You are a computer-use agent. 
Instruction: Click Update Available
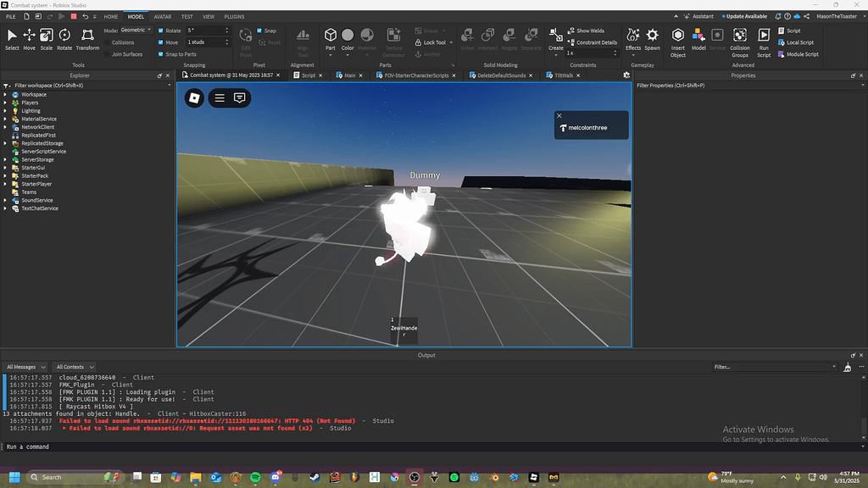pos(744,17)
